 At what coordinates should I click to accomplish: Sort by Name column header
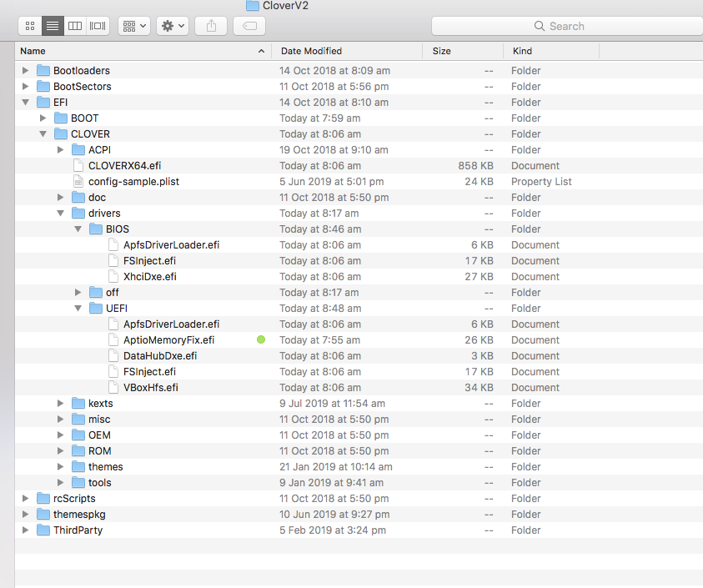143,51
